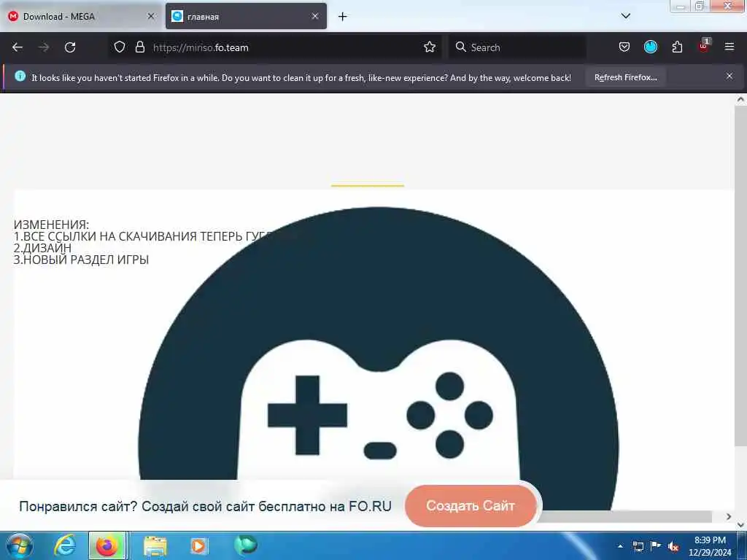The image size is (747, 560).
Task: Expand the list all tabs chevron
Action: click(626, 16)
